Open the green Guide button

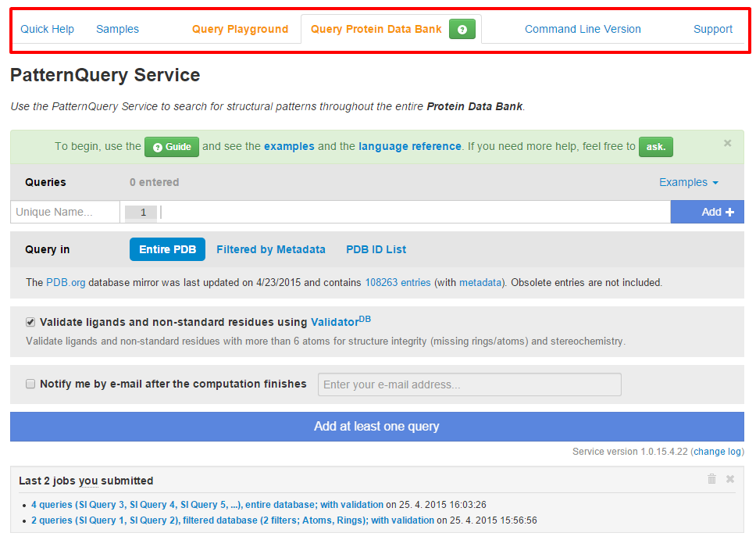tap(172, 147)
